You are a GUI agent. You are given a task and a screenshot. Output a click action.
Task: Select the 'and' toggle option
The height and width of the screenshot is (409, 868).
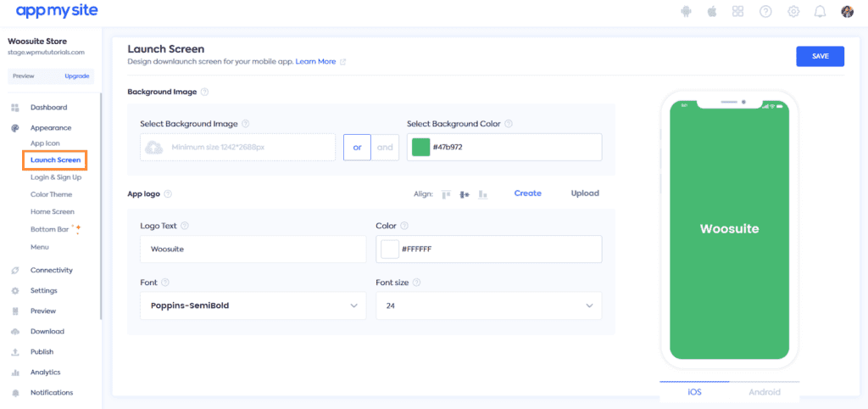[385, 148]
